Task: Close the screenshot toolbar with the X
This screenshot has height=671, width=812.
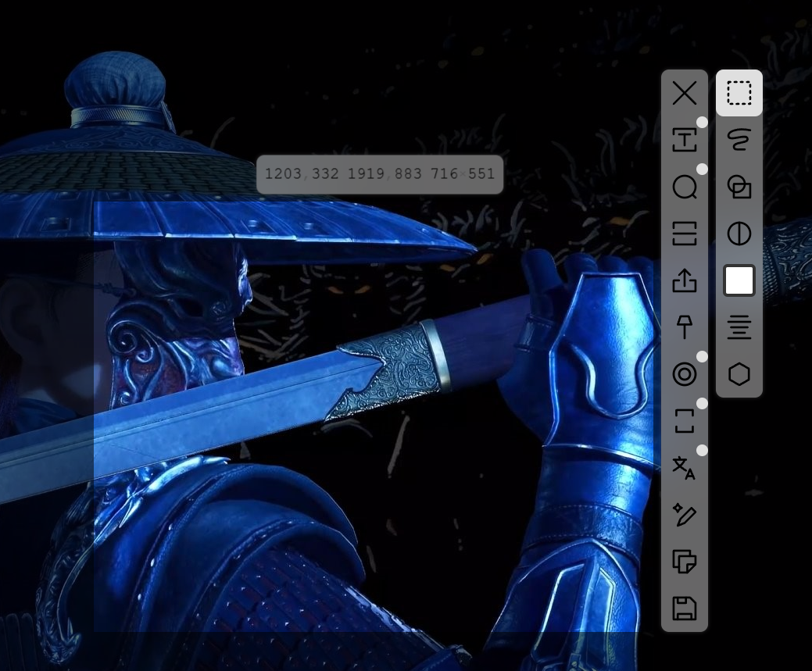Action: (685, 94)
